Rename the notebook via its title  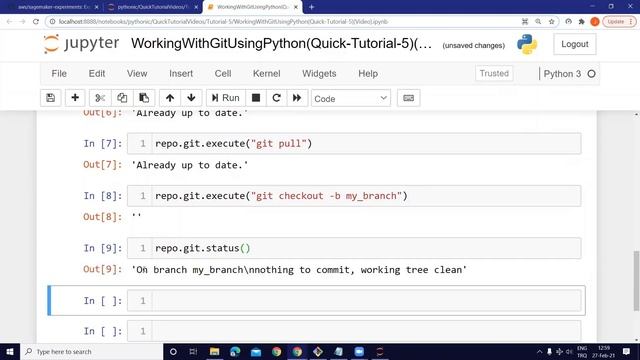click(x=281, y=44)
